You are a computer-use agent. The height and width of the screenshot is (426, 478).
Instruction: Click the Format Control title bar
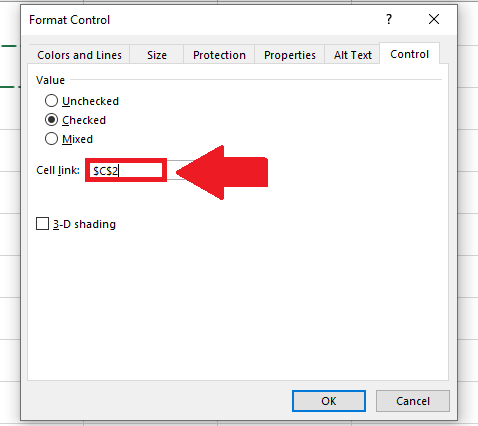(x=200, y=20)
